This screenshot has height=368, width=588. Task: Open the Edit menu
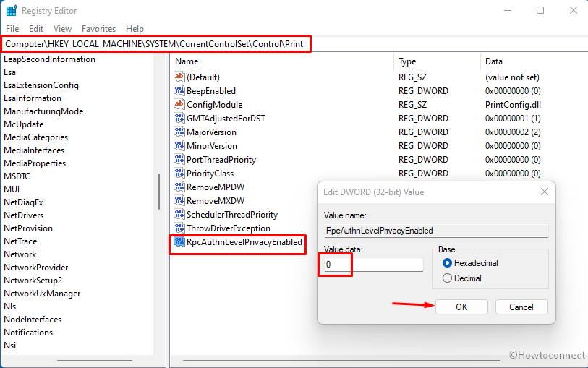[36, 29]
